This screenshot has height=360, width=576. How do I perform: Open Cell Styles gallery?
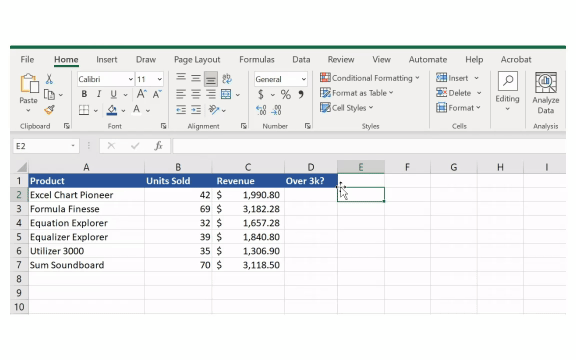tap(346, 108)
